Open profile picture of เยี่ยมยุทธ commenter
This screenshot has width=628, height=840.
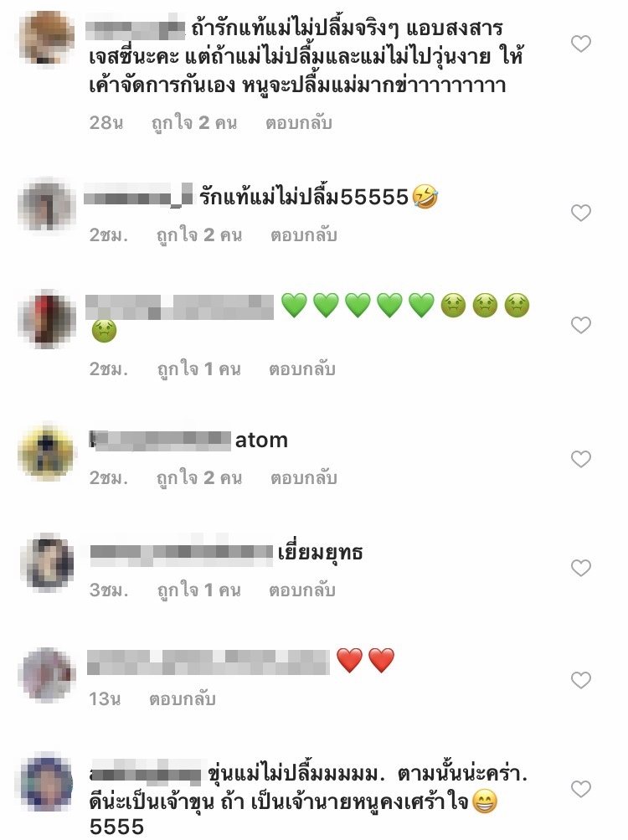[47, 563]
